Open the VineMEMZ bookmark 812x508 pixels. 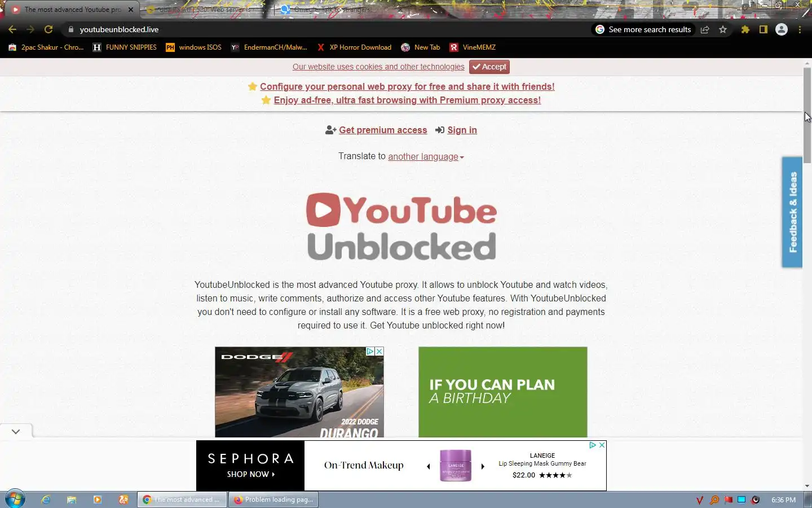[473, 47]
